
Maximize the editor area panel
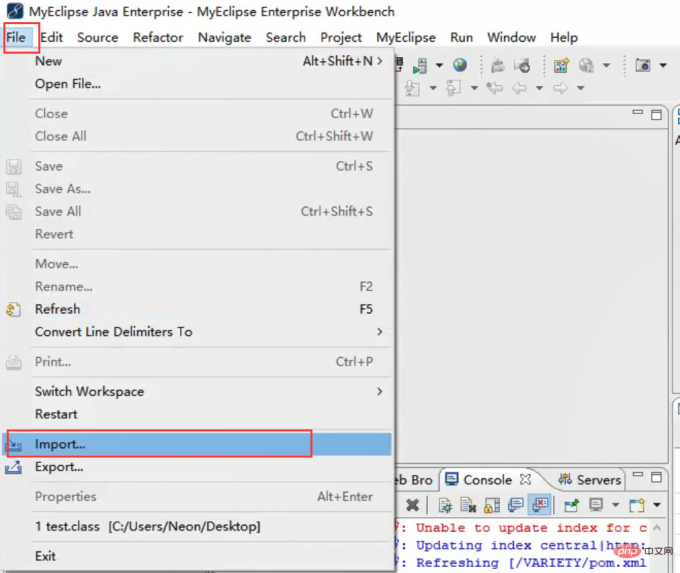point(656,115)
